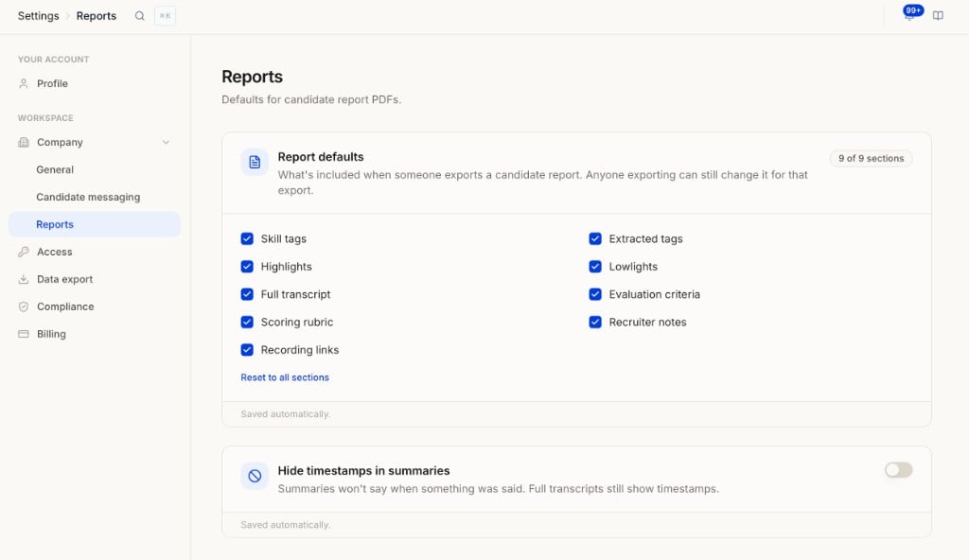Click the Report defaults document icon
The width and height of the screenshot is (969, 560).
point(255,162)
